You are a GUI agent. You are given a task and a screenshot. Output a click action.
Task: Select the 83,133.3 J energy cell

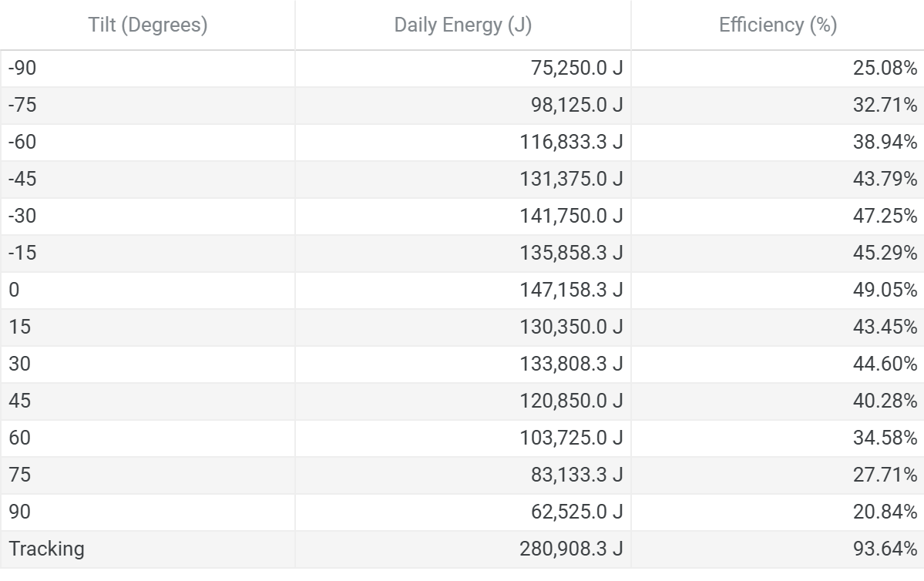pos(462,475)
